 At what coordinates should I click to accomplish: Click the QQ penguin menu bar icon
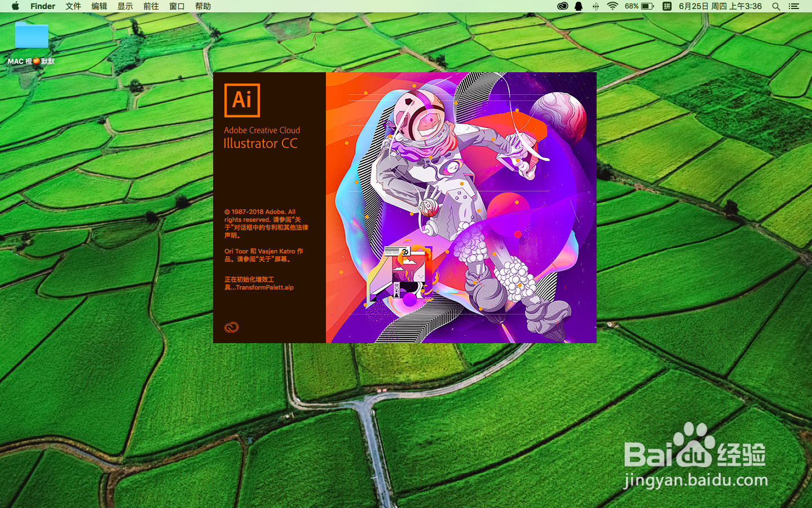579,6
